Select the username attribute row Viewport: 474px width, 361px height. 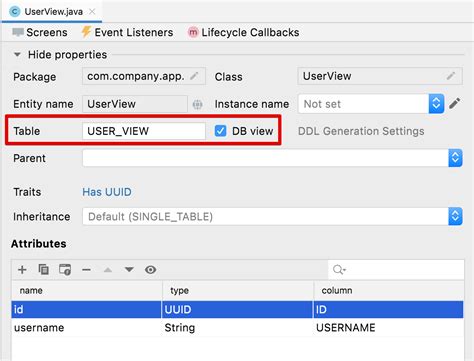(237, 328)
